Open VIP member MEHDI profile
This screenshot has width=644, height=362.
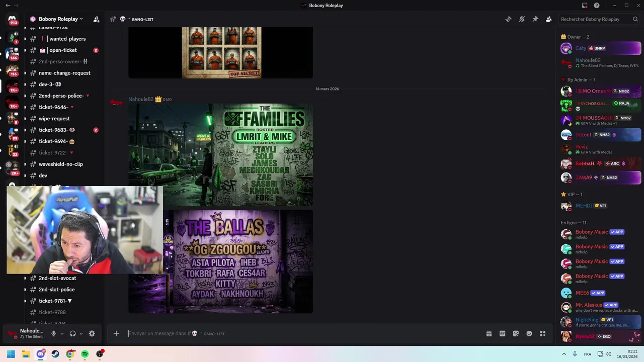pos(601,206)
